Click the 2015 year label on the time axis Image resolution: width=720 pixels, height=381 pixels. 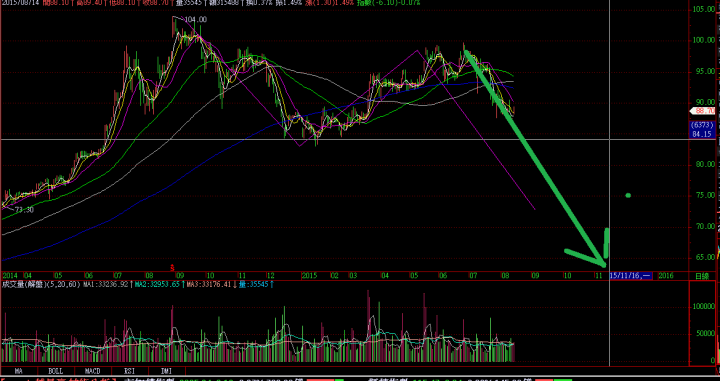point(309,276)
